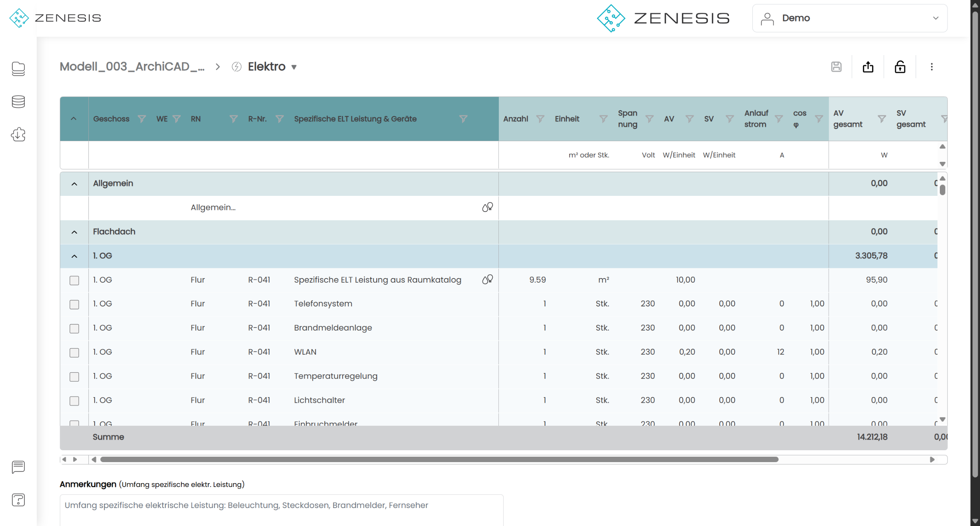Open the database icon in the sidebar
The image size is (980, 526).
18,102
